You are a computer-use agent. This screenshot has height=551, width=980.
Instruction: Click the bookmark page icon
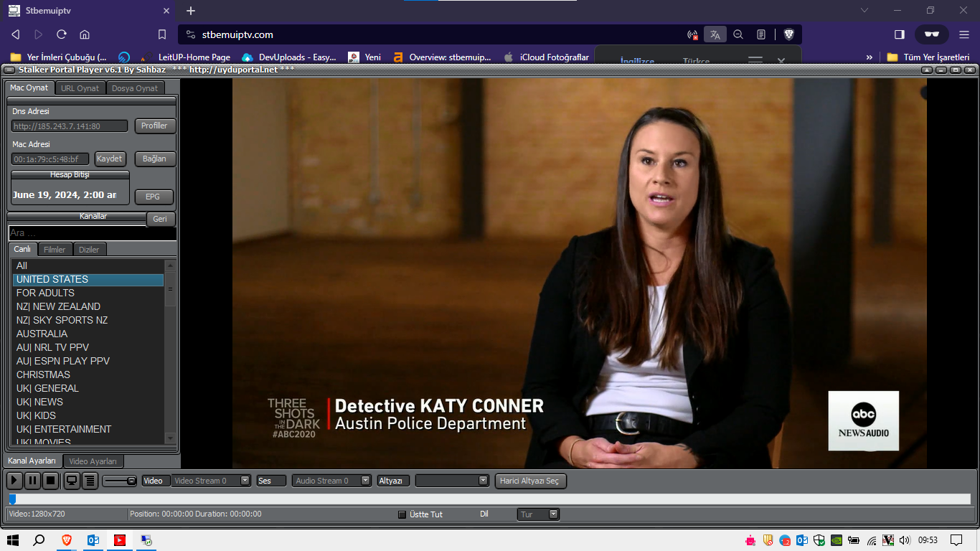click(x=162, y=34)
